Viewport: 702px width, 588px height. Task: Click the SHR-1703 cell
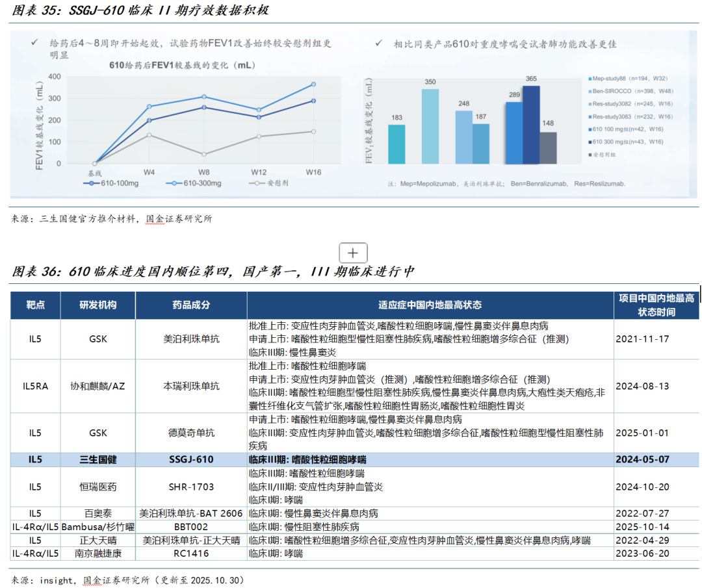pos(191,487)
